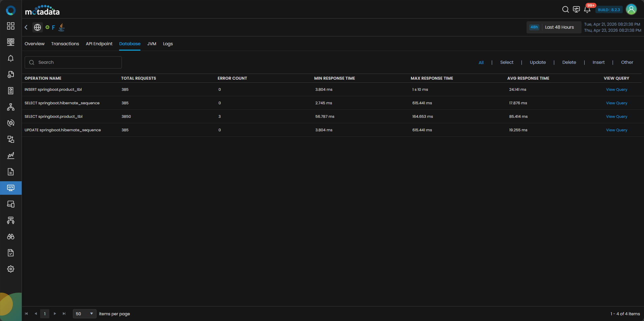644x321 pixels.
Task: Open the document page icon in sidebar
Action: click(x=11, y=172)
